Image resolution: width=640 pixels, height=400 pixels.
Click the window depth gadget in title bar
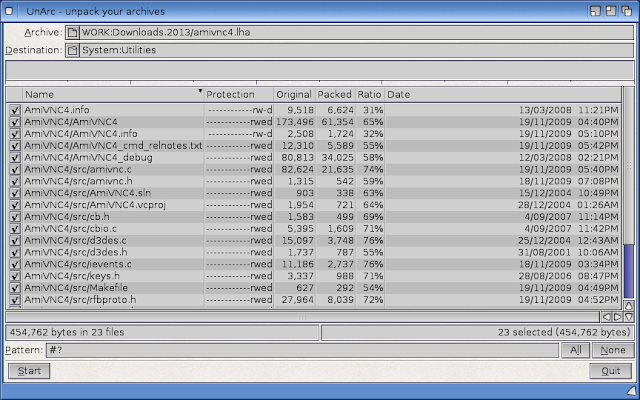click(x=627, y=9)
